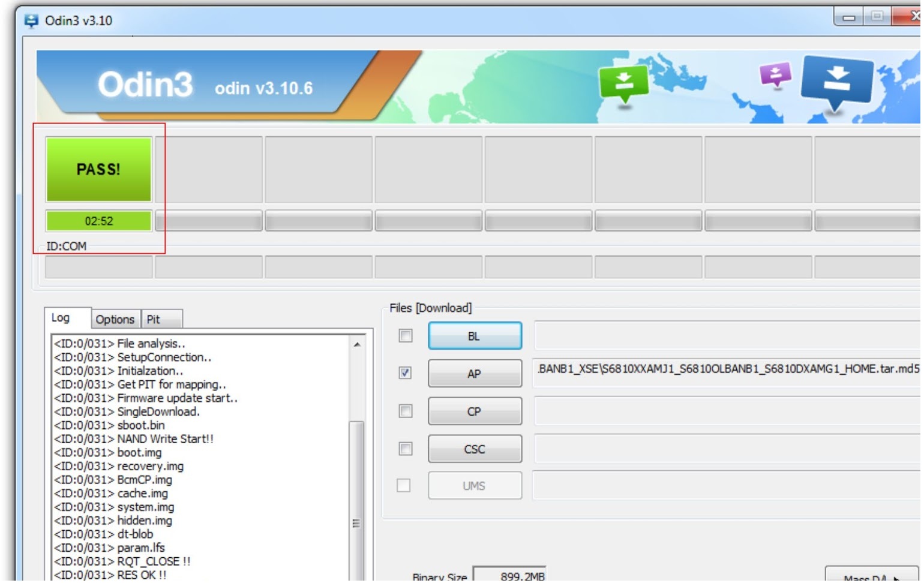The image size is (924, 583).
Task: Select the 'boot.img' log line
Action: pos(108,453)
